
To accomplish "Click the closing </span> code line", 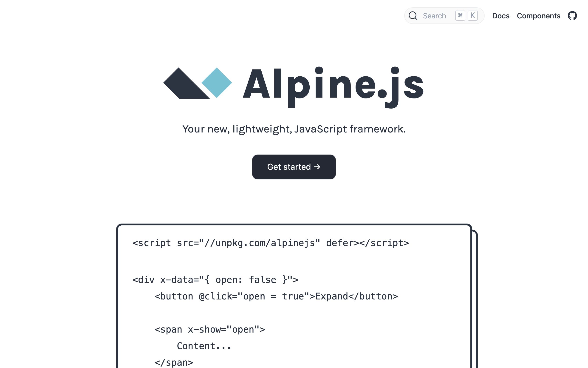I will pos(174,363).
